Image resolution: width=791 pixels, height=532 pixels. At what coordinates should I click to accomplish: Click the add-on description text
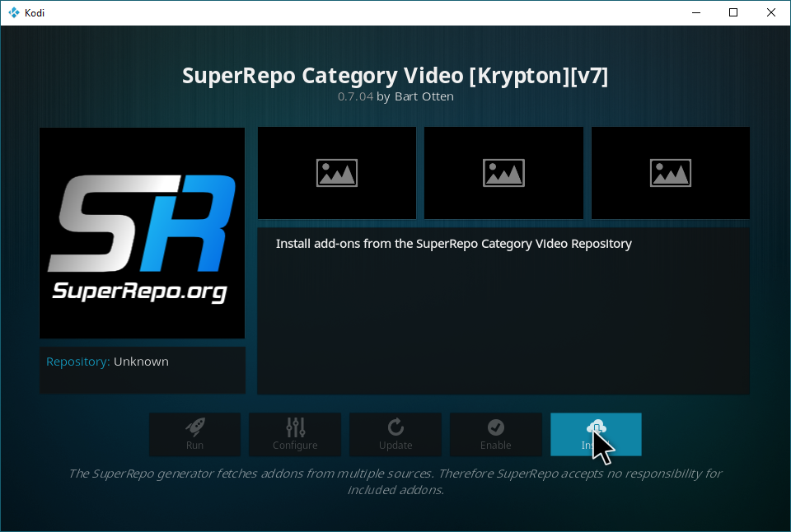(x=453, y=244)
